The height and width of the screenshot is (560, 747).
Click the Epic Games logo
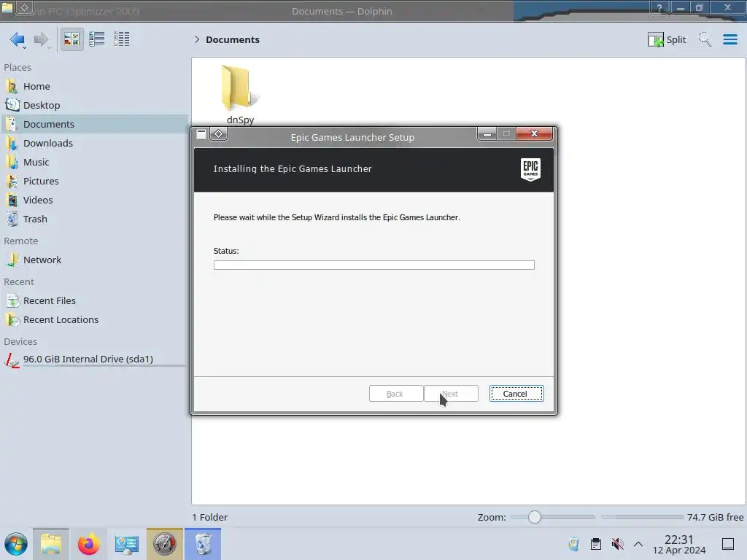pos(530,169)
